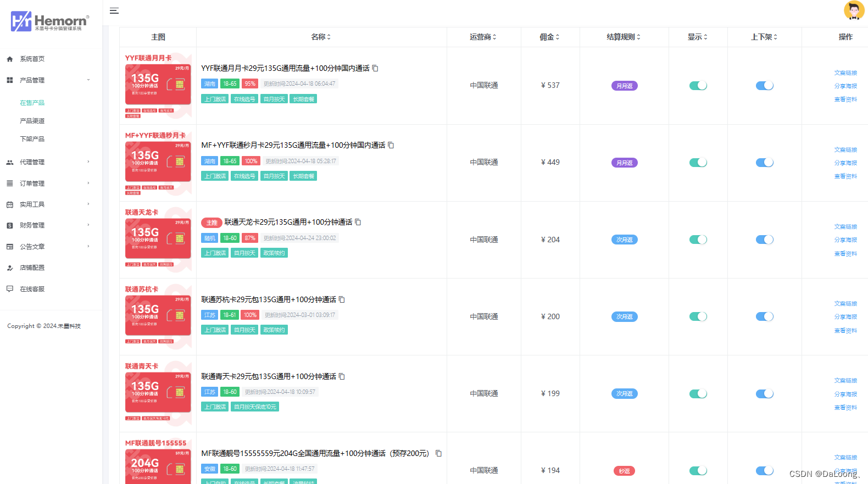The image size is (868, 484).
Task: Click the home icon beside 系统首页
Action: coord(9,59)
